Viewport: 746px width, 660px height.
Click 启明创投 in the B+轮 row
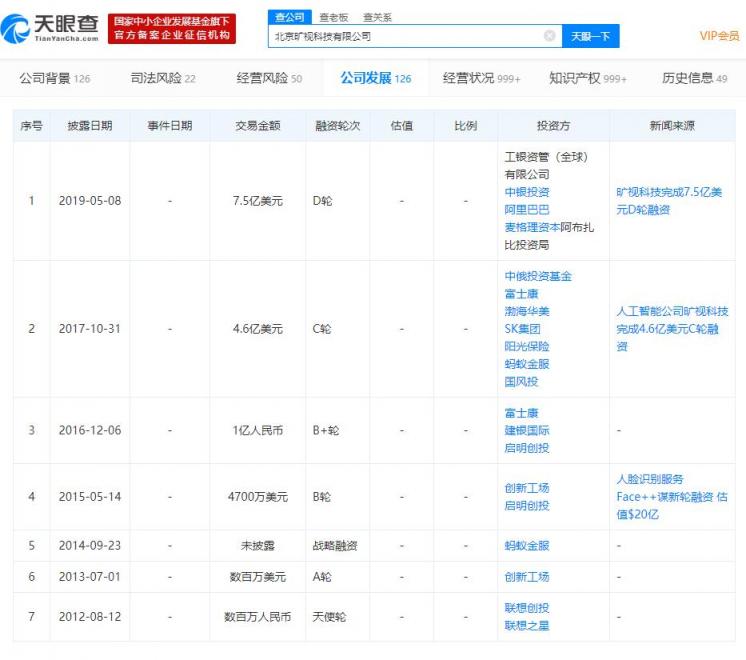[x=527, y=448]
